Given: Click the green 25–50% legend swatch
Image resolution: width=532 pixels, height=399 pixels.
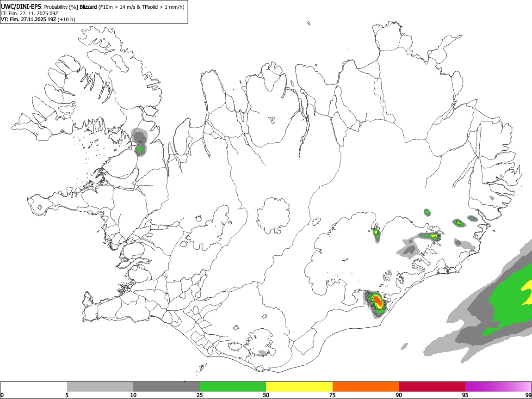Looking at the screenshot, I should point(233,387).
